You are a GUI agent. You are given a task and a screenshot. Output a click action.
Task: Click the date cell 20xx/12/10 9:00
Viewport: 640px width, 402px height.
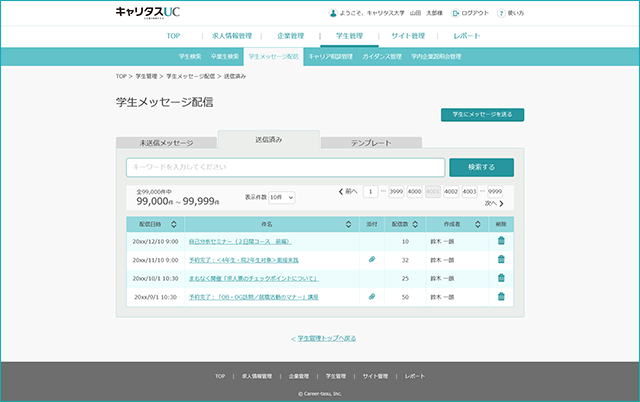click(156, 242)
